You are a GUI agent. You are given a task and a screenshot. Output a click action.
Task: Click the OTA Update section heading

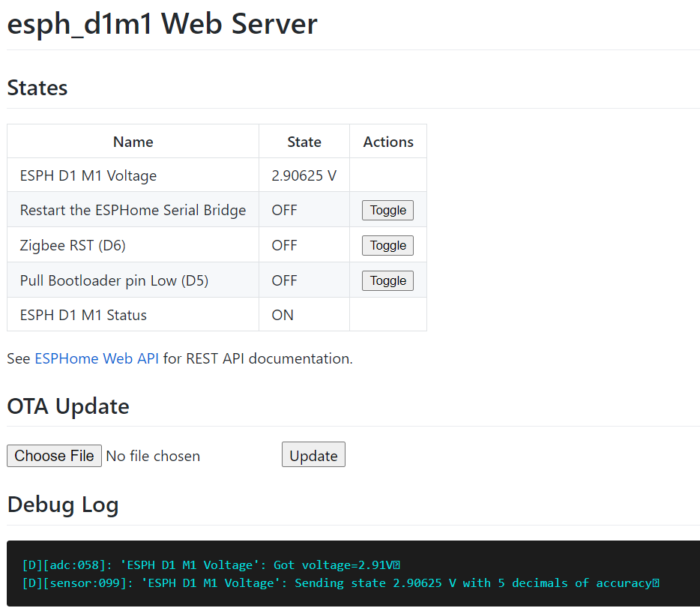click(x=67, y=407)
